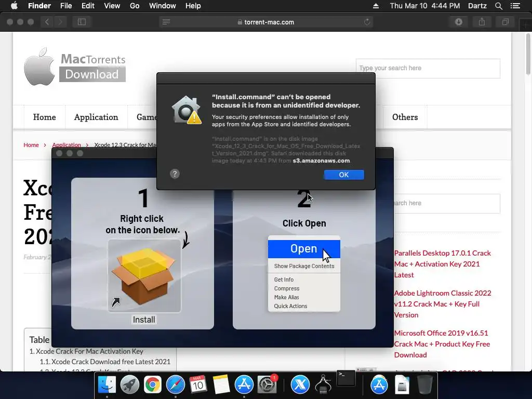Image resolution: width=532 pixels, height=399 pixels.
Task: Open the Home nav tab on website
Action: [x=45, y=117]
